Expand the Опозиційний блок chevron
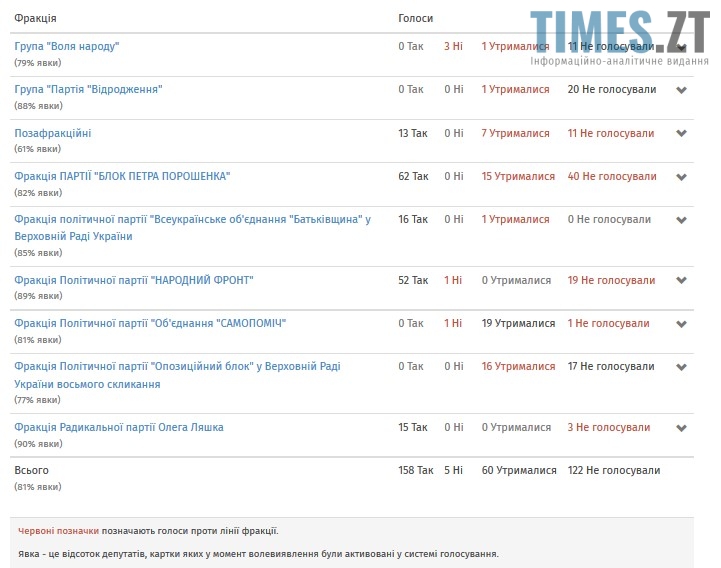Viewport: 721px width, 568px height. 682,367
